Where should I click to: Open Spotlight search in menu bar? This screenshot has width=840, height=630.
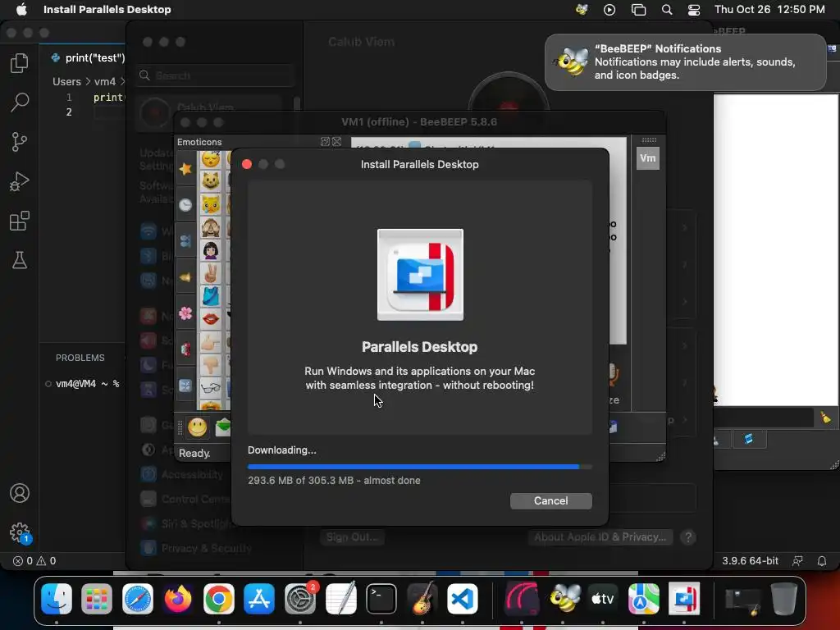point(667,10)
